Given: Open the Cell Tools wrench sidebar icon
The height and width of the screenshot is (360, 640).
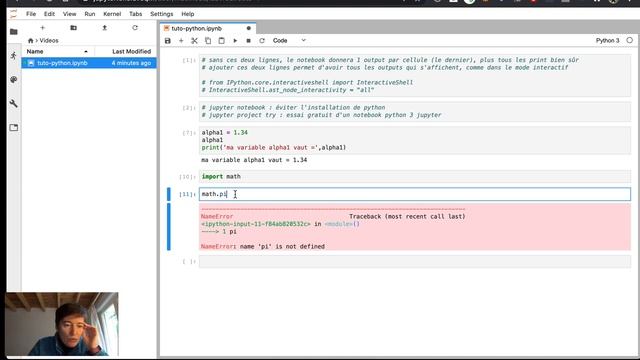Looking at the screenshot, I should click(14, 103).
